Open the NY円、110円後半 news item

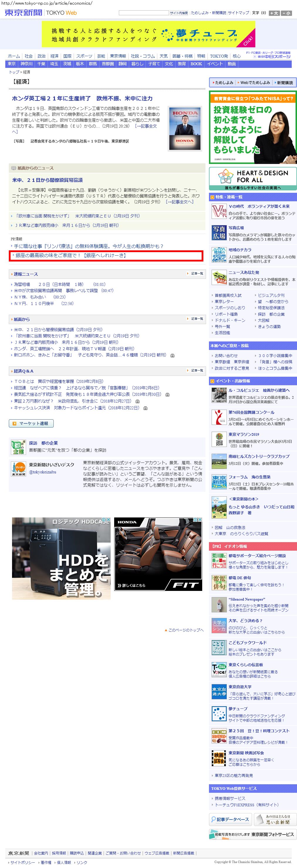[43, 304]
